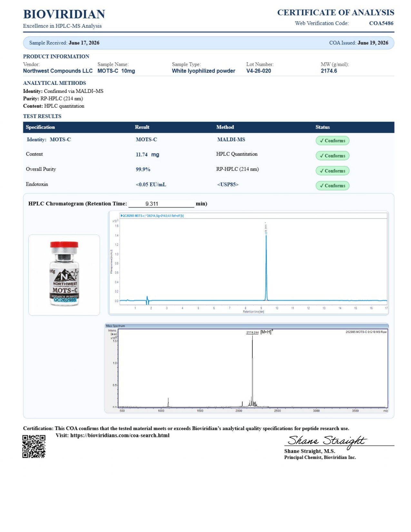Click the White lyophilized powder sample type
Viewport: 411px width, 532px height.
(203, 71)
